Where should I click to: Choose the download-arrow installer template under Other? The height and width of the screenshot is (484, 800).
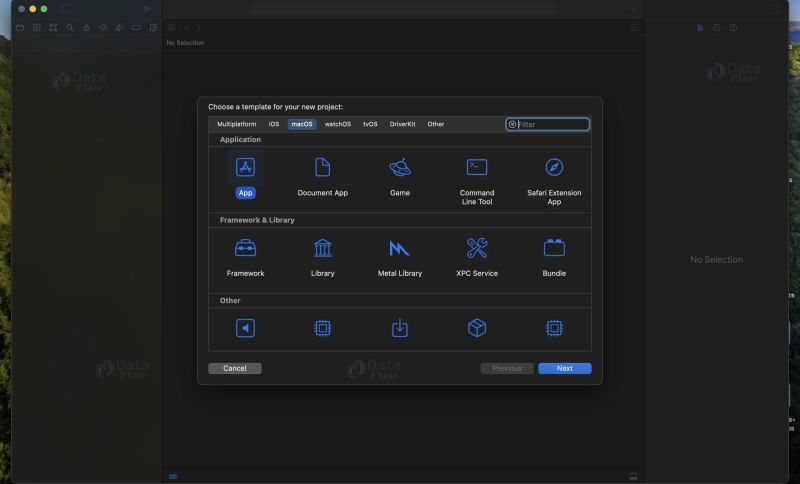click(x=400, y=328)
